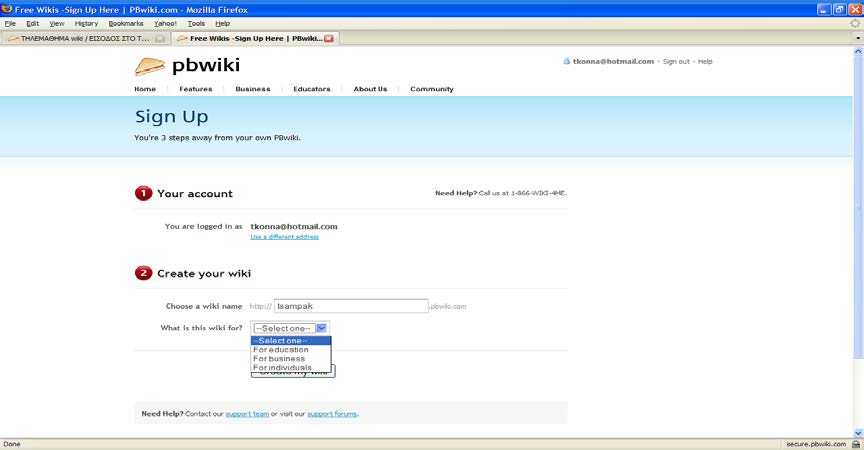
Task: Click the pbwiki sandwich logo
Action: 149,66
